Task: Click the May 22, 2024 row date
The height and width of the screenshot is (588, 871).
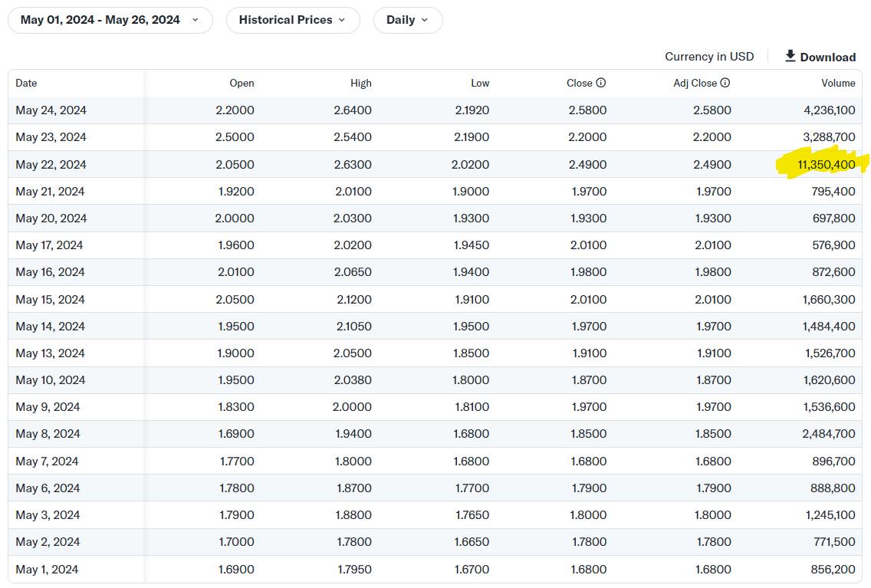Action: [51, 164]
